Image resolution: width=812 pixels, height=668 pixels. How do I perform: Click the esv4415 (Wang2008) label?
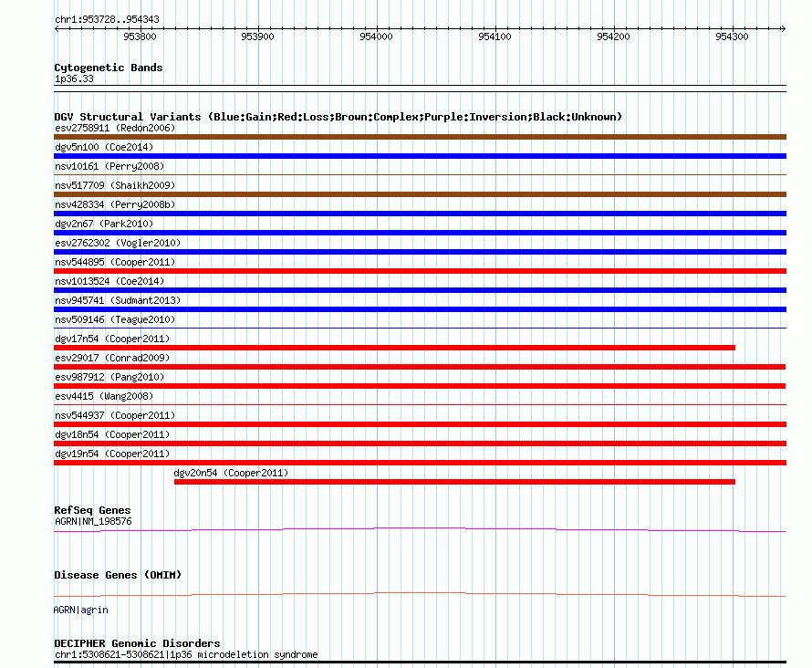104,396
